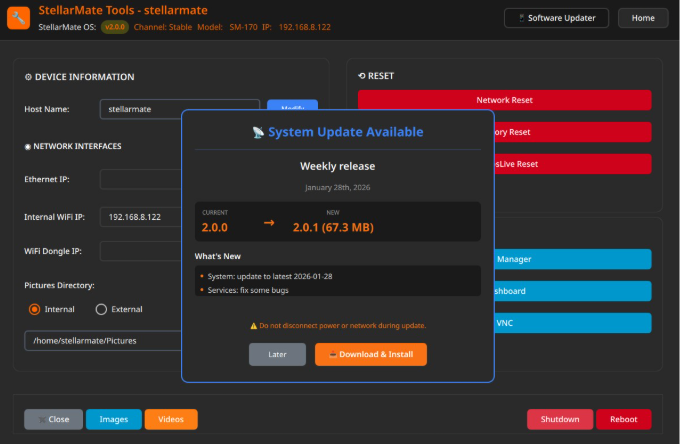Click the Network Interfaces header icon
Screen dimensions: 681x444
28,146
